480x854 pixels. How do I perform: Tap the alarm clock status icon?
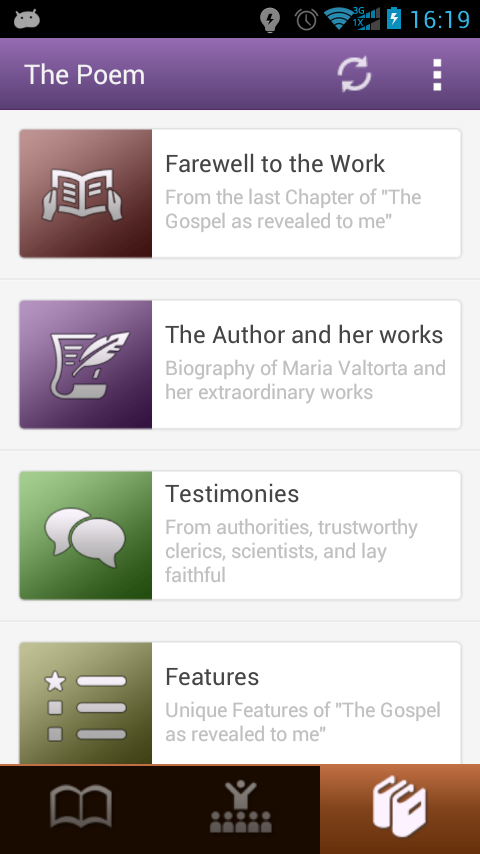pos(306,20)
